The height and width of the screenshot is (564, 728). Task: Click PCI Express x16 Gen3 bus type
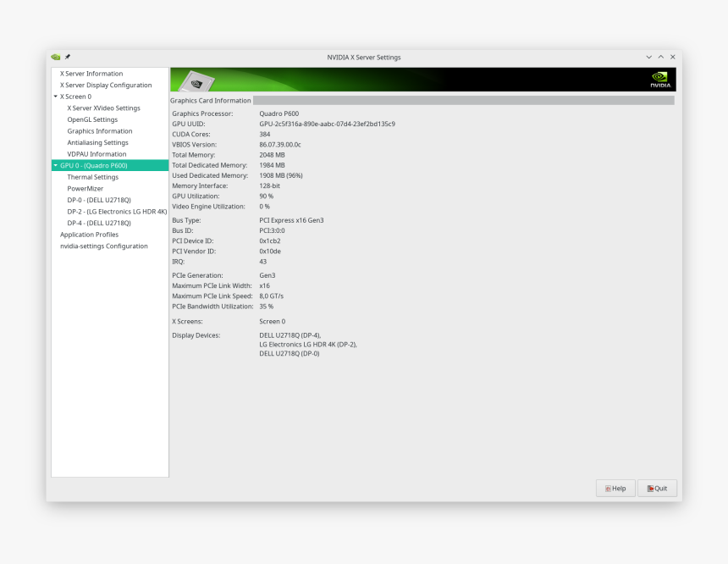291,220
